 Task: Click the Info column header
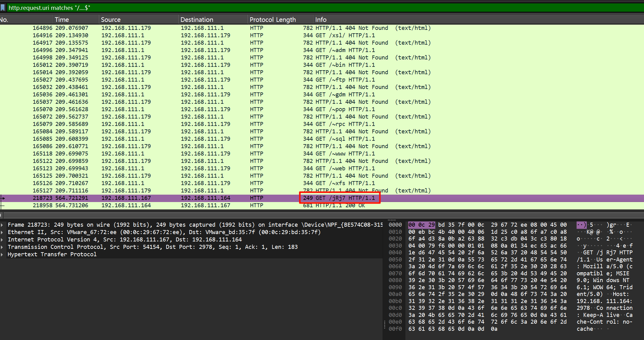pos(320,20)
